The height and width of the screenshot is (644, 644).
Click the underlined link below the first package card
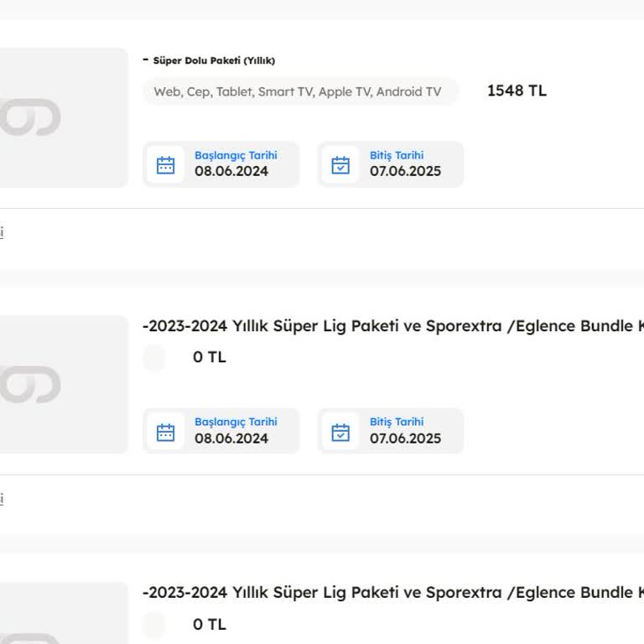[2, 232]
